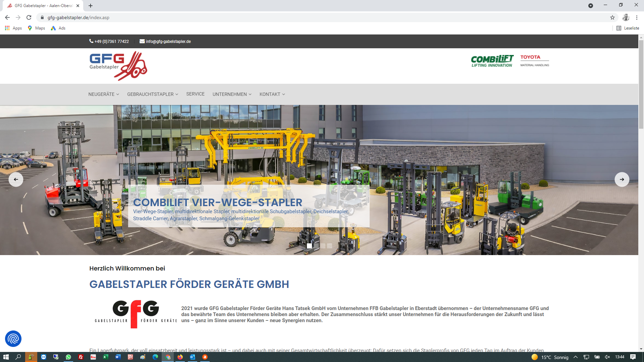The image size is (644, 362).
Task: Open the Toyota Material Handling logo
Action: pos(535,61)
